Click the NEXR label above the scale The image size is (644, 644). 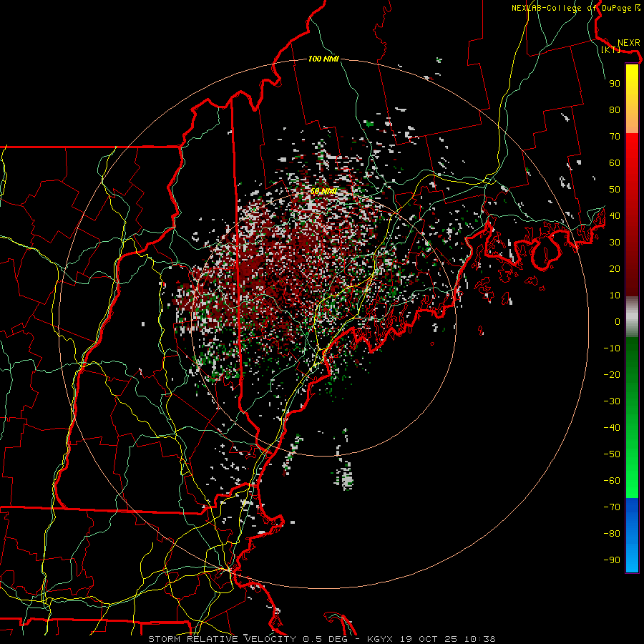click(x=629, y=43)
